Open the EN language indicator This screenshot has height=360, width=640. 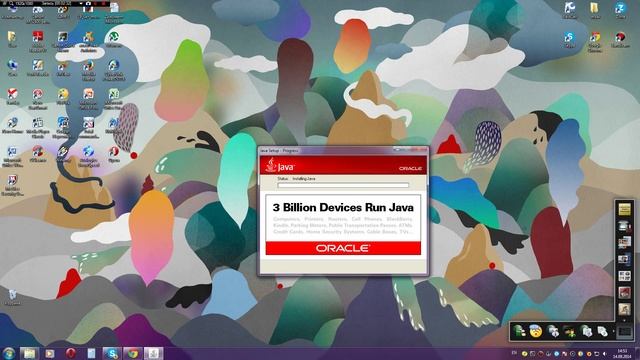[x=514, y=353]
